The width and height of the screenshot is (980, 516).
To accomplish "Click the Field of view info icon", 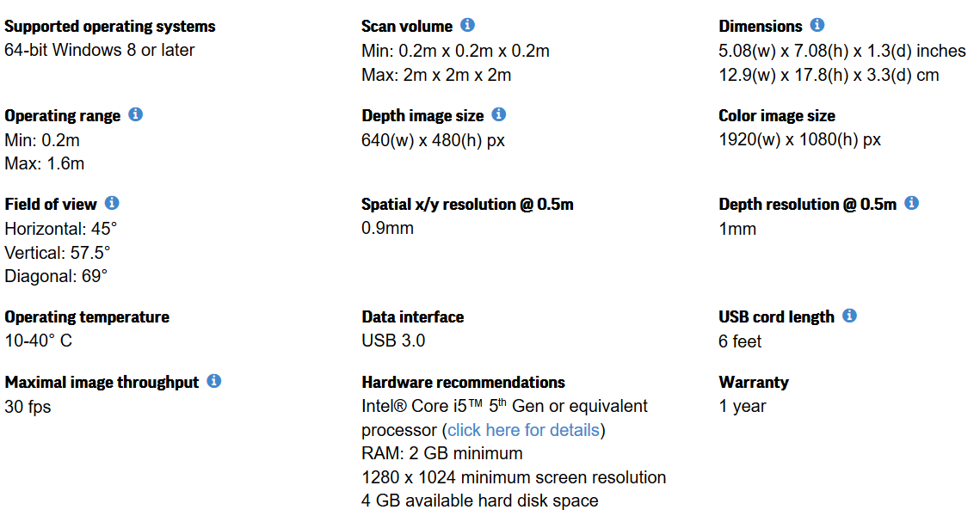I will point(112,203).
